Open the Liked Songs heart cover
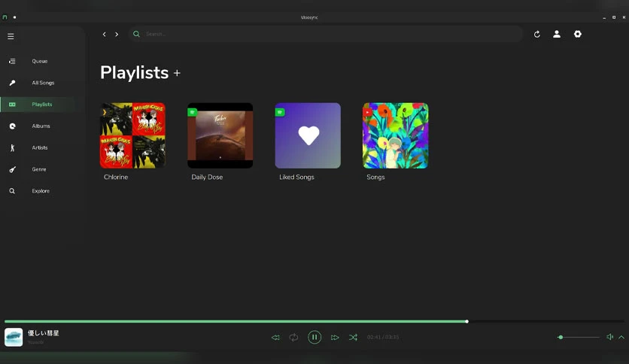The height and width of the screenshot is (364, 629). [308, 135]
